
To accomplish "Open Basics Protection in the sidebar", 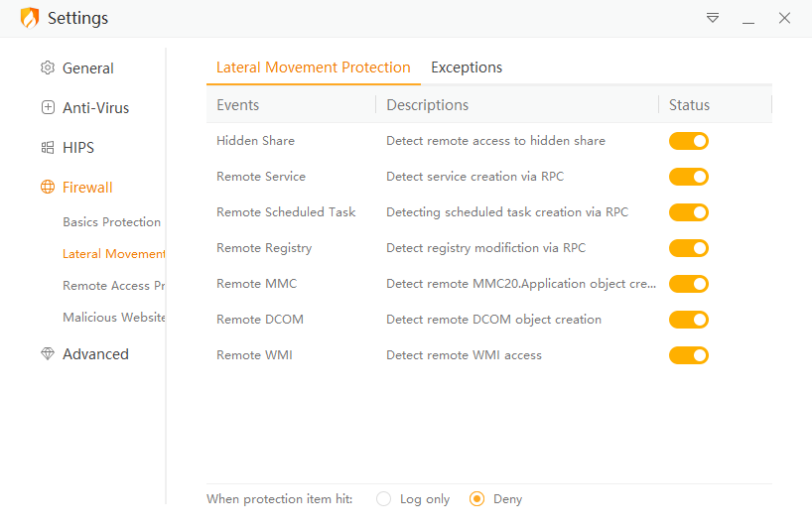I will [x=111, y=222].
